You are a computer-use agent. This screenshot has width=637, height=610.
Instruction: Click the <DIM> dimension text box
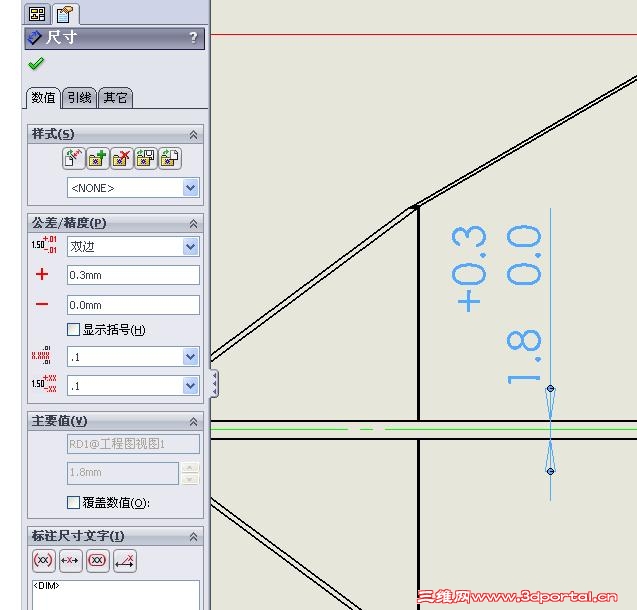[x=116, y=595]
